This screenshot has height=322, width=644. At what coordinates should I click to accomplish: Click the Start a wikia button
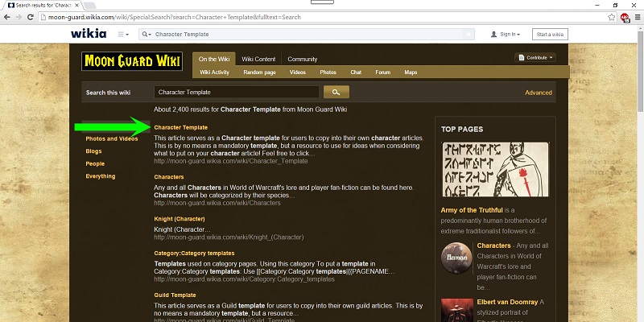(550, 35)
